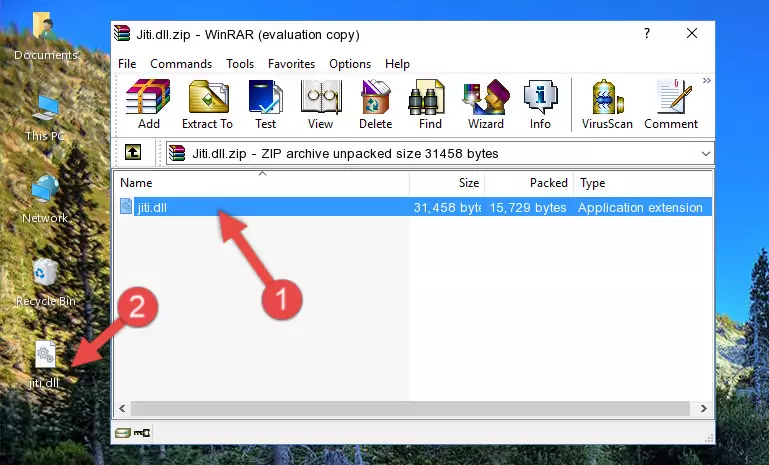Click the 31,458 bytes size cell
This screenshot has height=465, width=769.
tap(447, 207)
